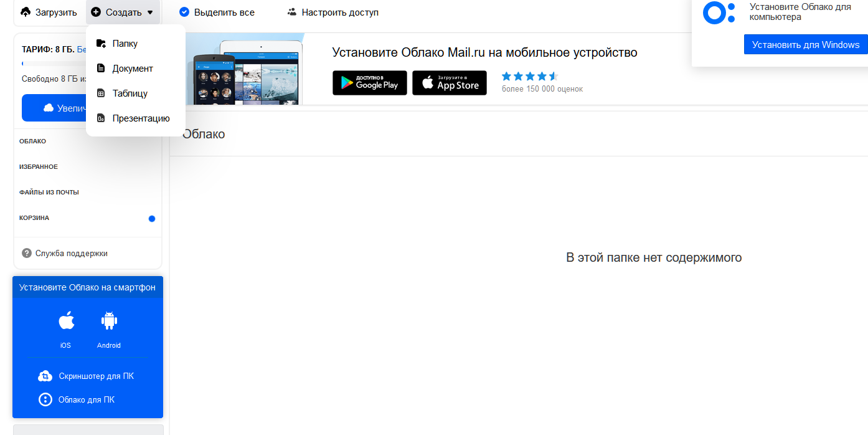Select Папку in the create menu

(125, 44)
